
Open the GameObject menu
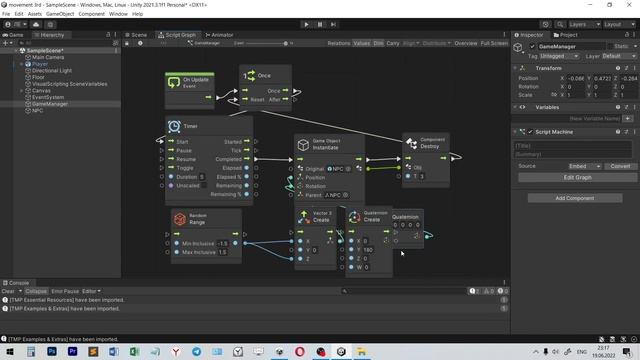click(60, 14)
